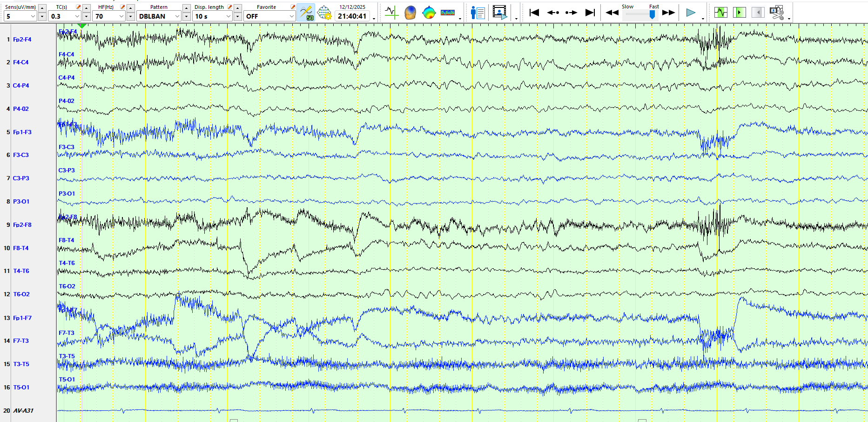Click the green triangle marker above the traces
This screenshot has height=422, width=868.
[82, 26]
